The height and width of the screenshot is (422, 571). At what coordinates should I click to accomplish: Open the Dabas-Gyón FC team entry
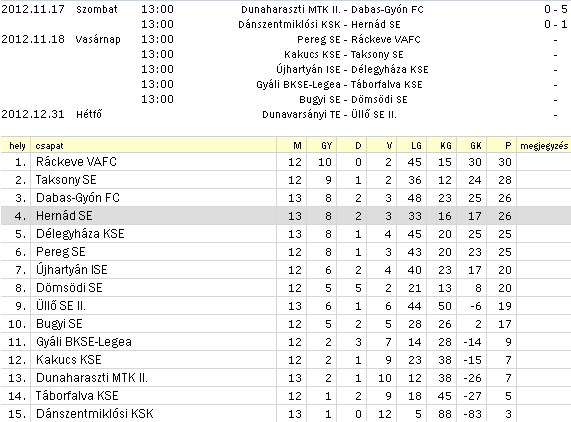[x=78, y=198]
